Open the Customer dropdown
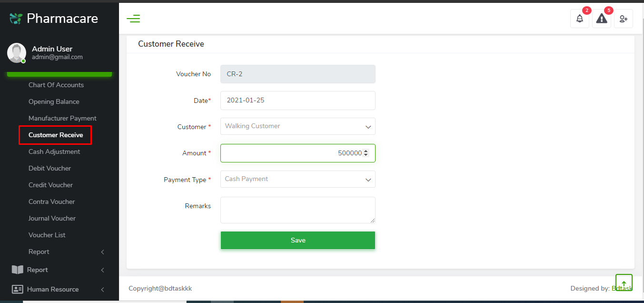644x303 pixels. point(297,126)
